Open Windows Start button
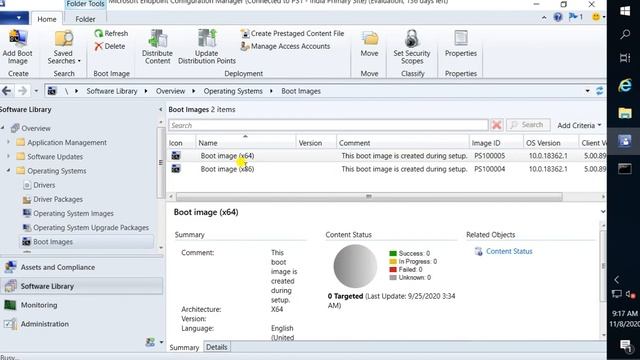The image size is (640, 360). click(x=625, y=11)
